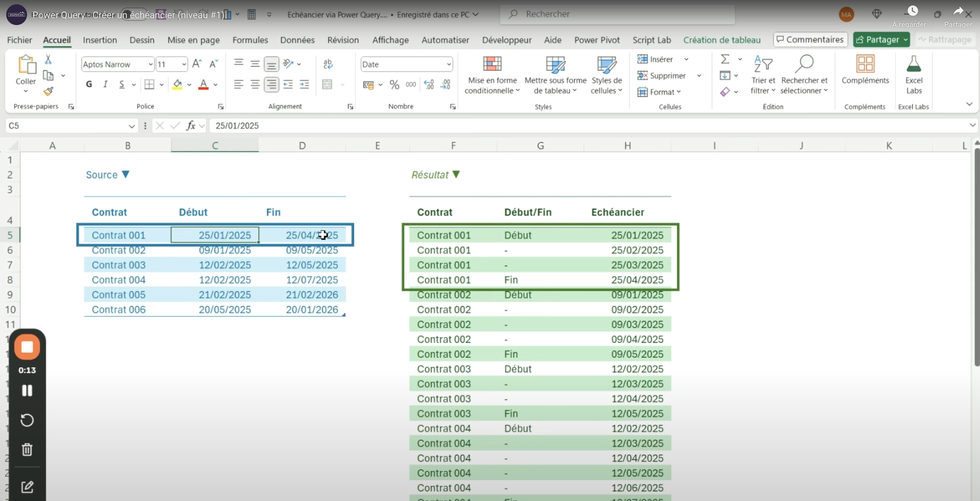The width and height of the screenshot is (980, 501).
Task: Click the AutoSum sigma icon
Action: (725, 59)
